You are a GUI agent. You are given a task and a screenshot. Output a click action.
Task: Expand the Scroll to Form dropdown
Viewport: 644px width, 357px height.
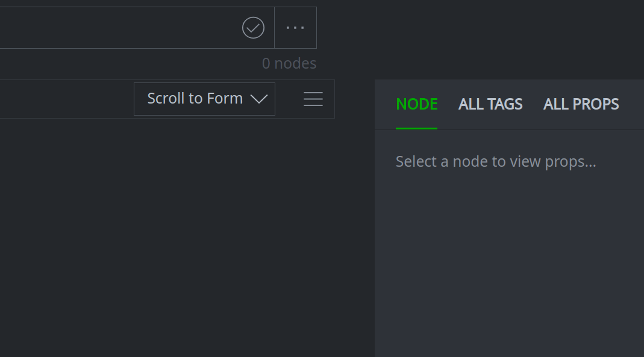[204, 99]
